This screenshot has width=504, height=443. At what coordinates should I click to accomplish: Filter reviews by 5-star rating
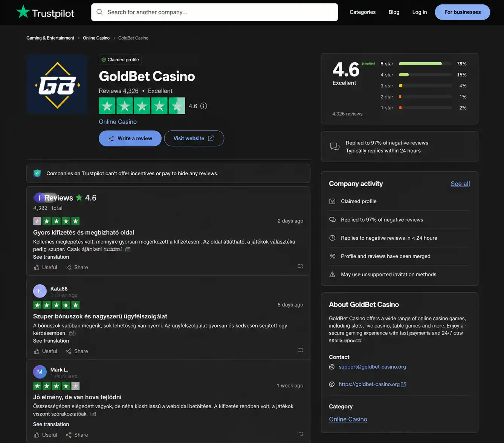(423, 64)
